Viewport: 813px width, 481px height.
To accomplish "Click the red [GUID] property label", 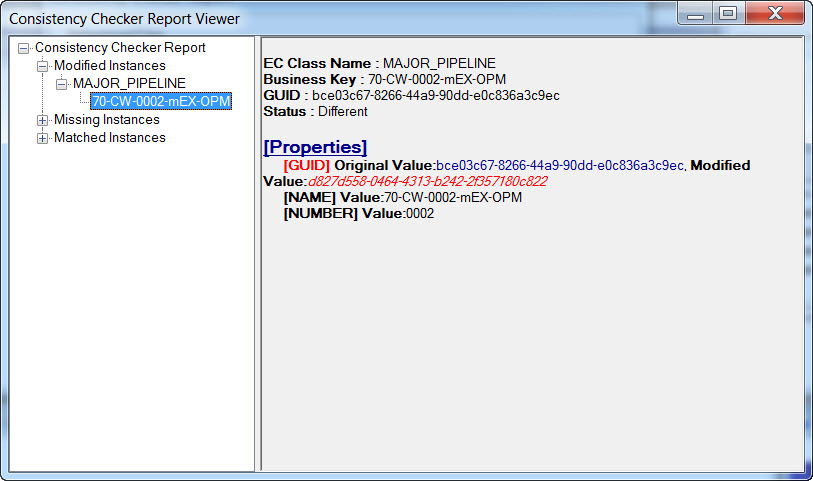I will click(x=306, y=165).
